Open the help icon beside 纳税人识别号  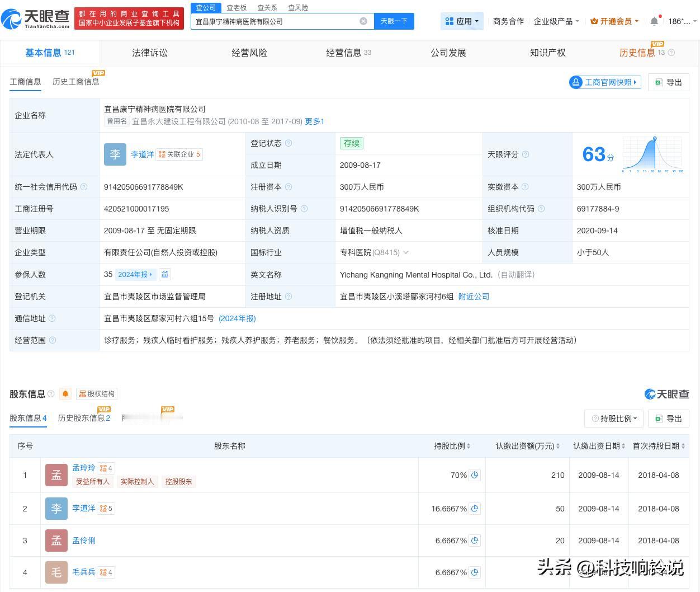pyautogui.click(x=304, y=209)
